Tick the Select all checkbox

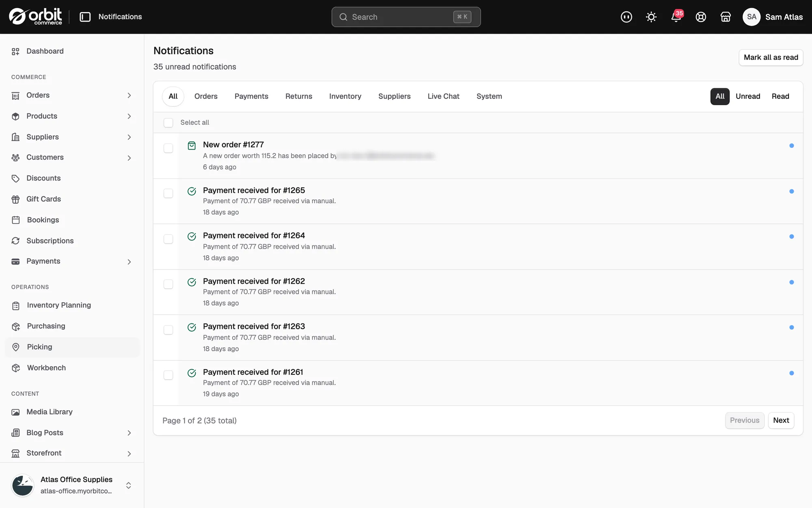coord(168,123)
